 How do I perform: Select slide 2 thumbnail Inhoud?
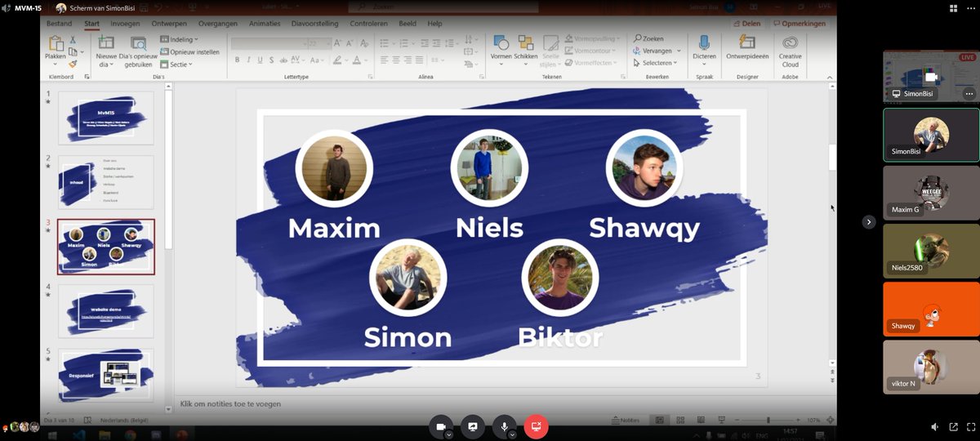coord(106,182)
